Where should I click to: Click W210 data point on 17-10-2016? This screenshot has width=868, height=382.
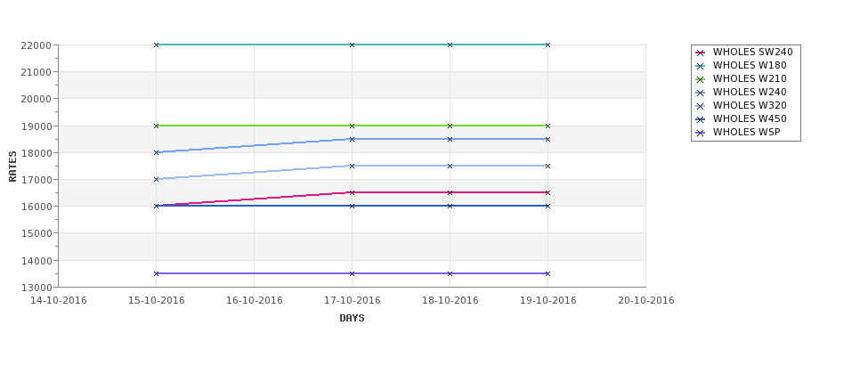coord(352,126)
